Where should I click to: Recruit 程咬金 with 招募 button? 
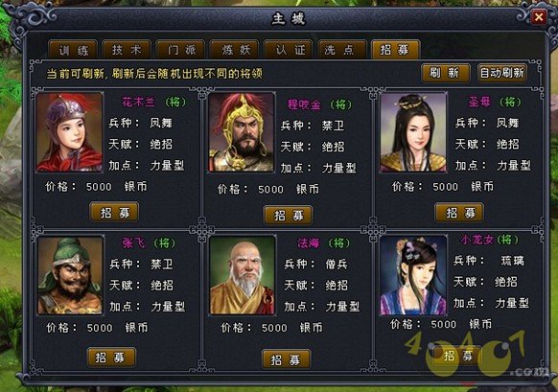(x=288, y=215)
